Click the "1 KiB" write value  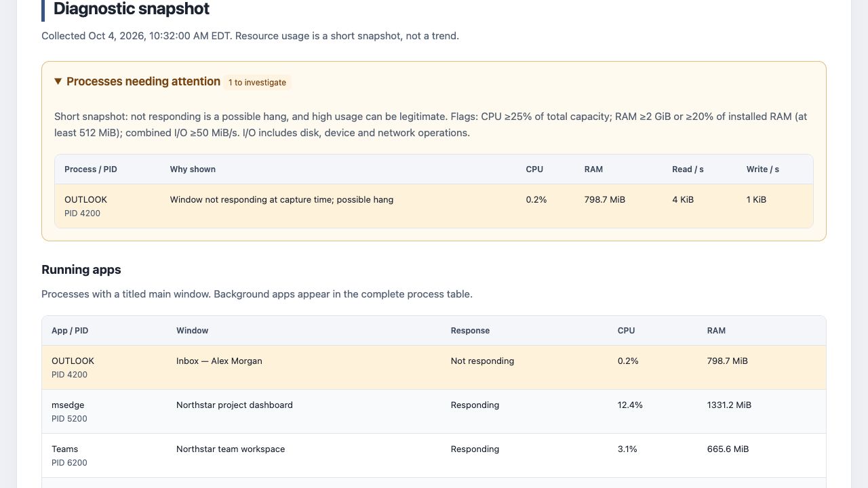(x=756, y=200)
